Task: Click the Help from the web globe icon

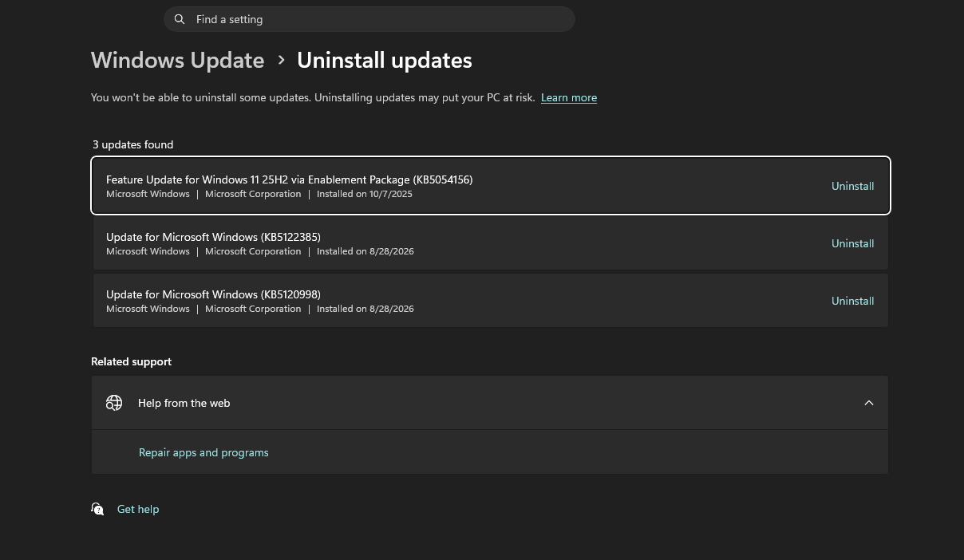Action: [114, 403]
